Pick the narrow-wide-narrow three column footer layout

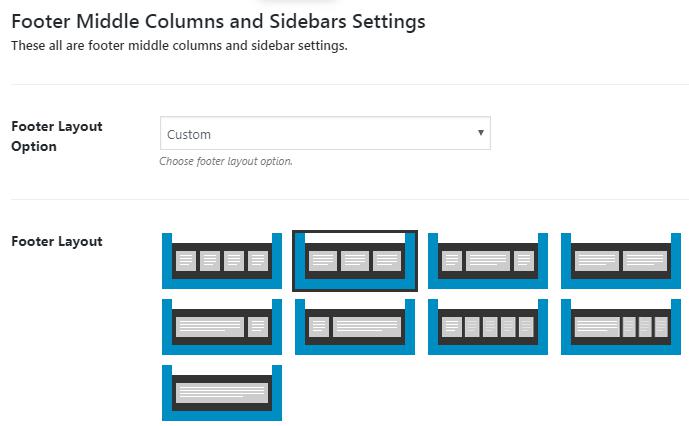[488, 261]
